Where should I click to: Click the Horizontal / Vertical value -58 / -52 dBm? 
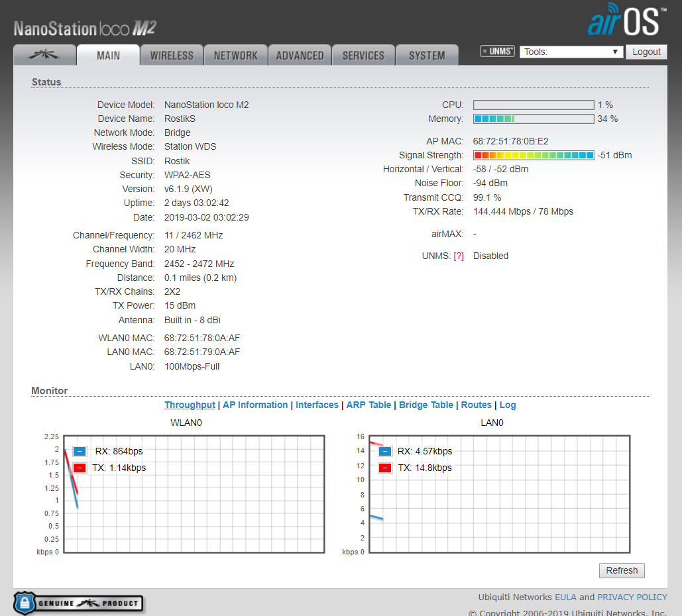tap(500, 169)
